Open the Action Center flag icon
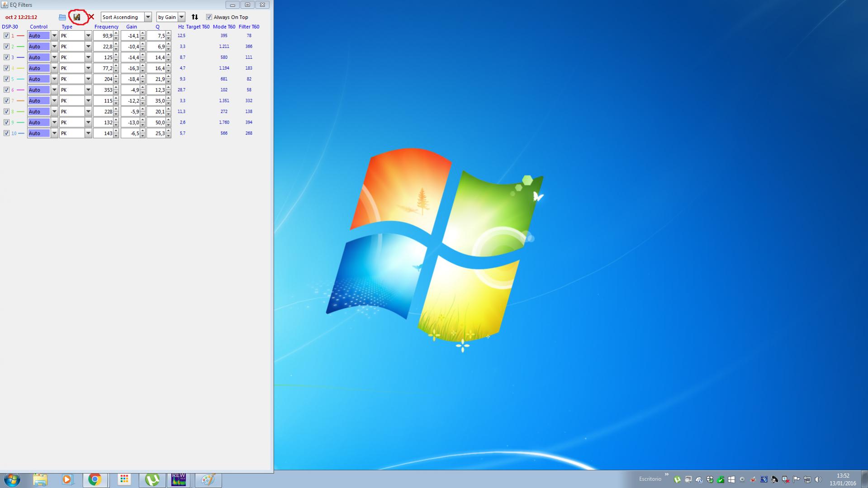This screenshot has height=488, width=868. (797, 479)
